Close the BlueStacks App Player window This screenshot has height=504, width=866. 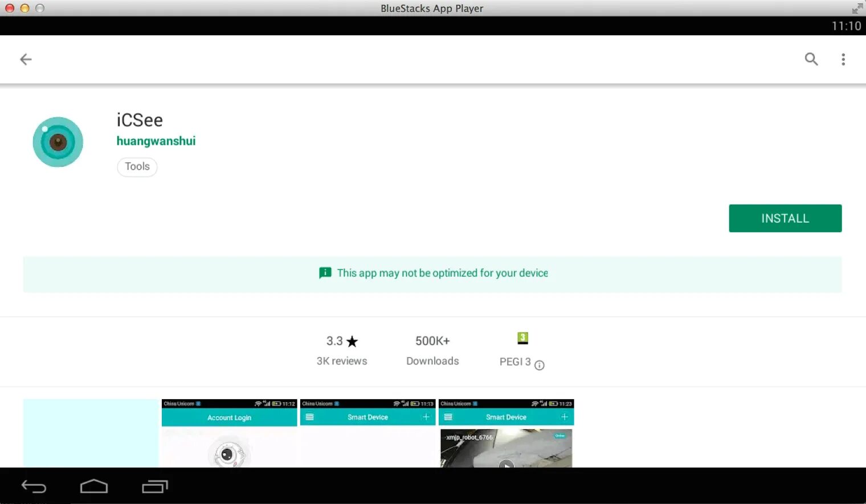(x=10, y=8)
